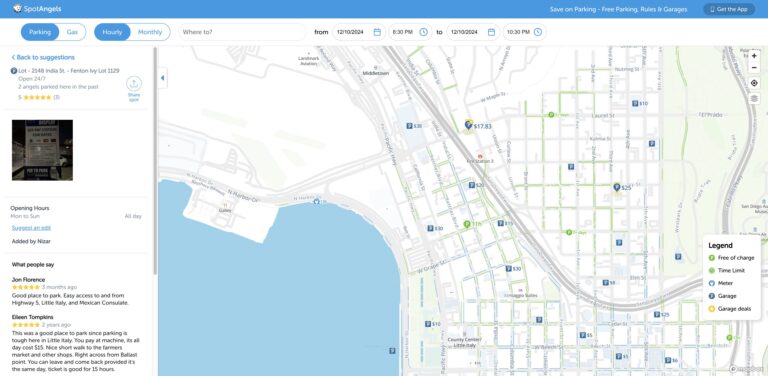This screenshot has height=376, width=768.
Task: Click the clock icon beside 8:30 PM
Action: point(423,32)
